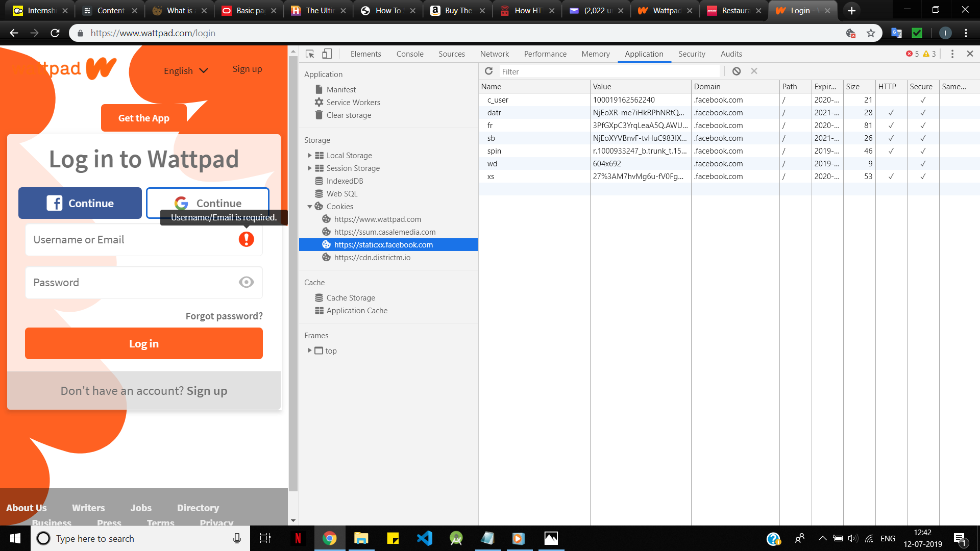
Task: Toggle the password visibility eye icon
Action: click(x=246, y=282)
